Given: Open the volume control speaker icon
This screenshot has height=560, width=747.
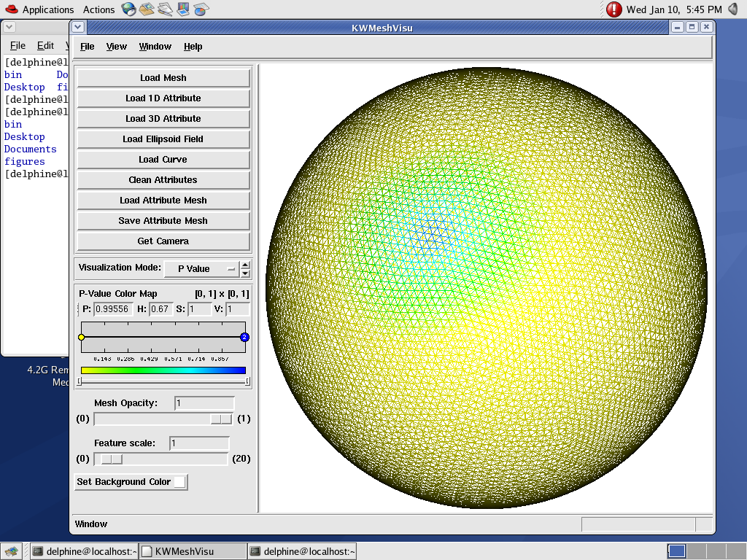Looking at the screenshot, I should pyautogui.click(x=733, y=9).
